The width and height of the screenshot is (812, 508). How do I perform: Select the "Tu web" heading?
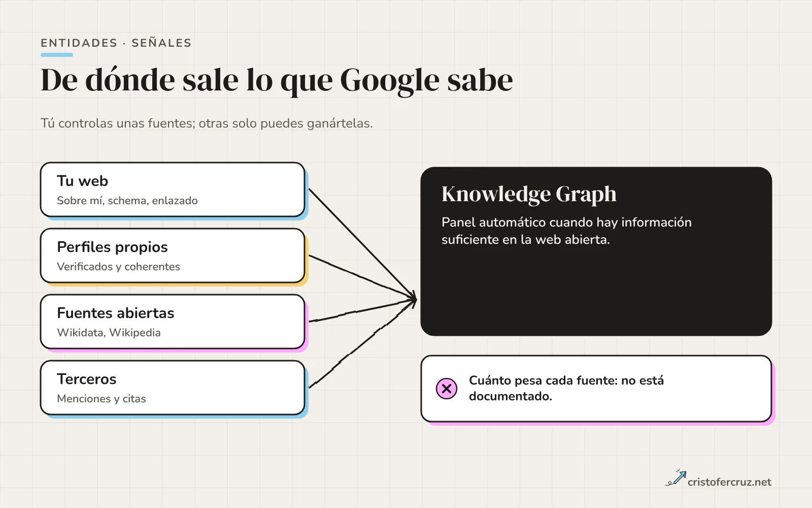[x=82, y=181]
